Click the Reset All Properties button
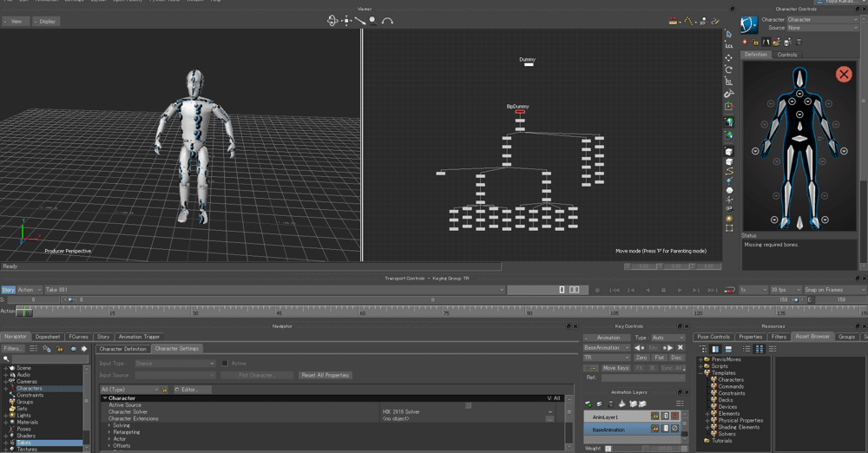 (x=325, y=376)
